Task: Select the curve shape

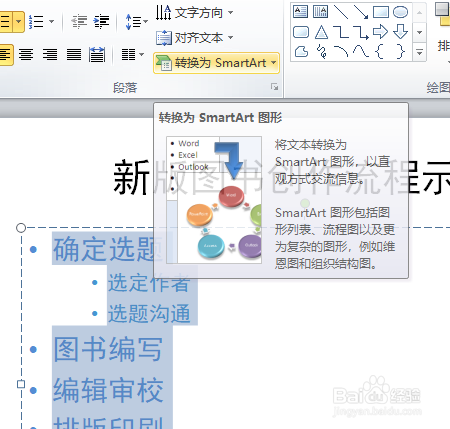Action: [361, 52]
